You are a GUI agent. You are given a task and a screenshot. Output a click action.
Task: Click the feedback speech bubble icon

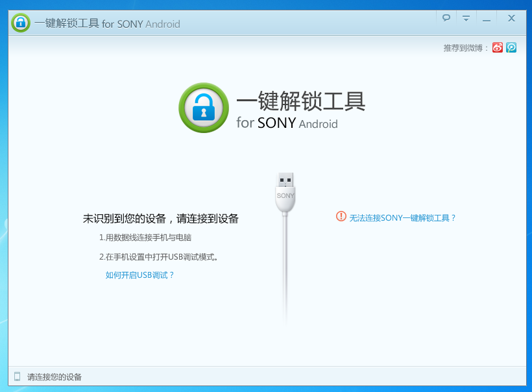[446, 18]
